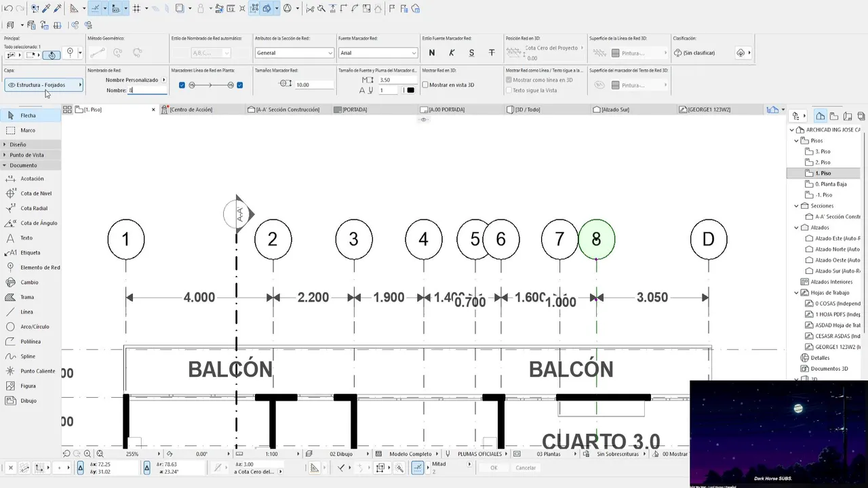
Task: Collapse the Alzados tree node
Action: (x=797, y=228)
